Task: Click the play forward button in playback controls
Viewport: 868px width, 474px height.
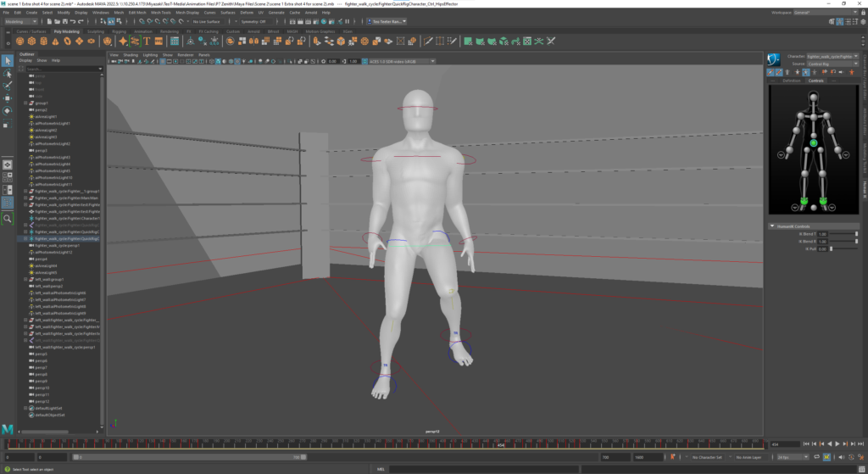Action: [x=837, y=443]
